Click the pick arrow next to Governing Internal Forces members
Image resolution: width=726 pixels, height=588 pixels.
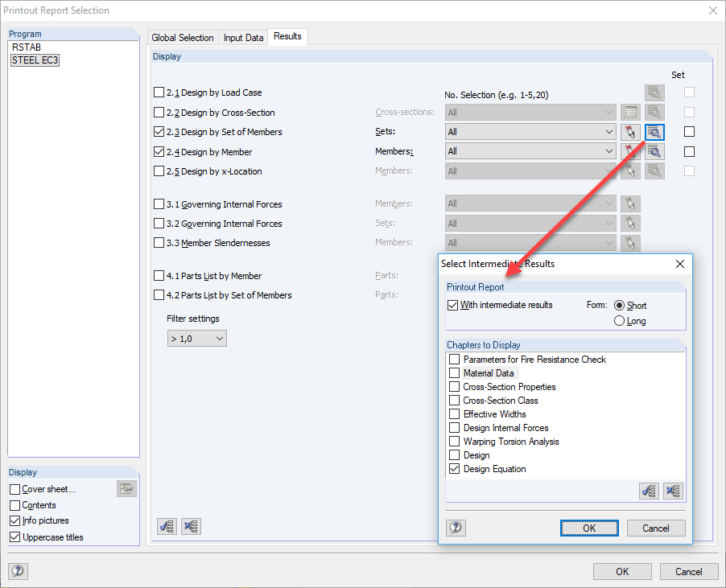[x=630, y=203]
